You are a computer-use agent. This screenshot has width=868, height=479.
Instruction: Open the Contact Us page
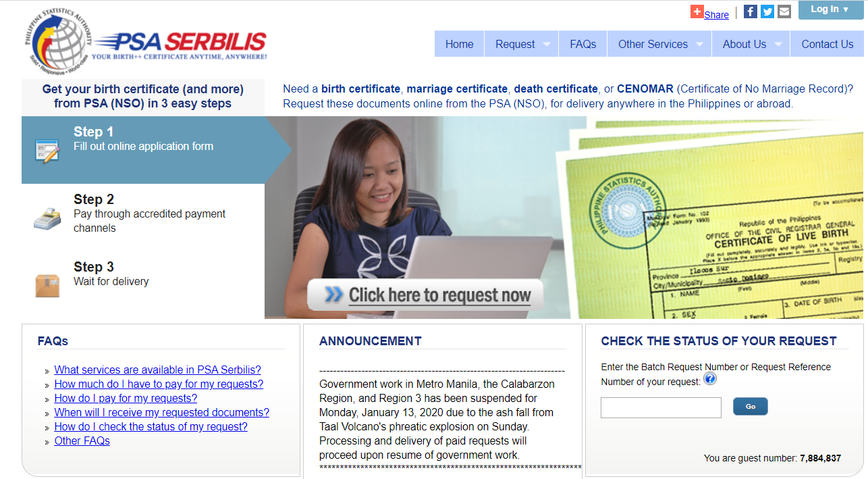pos(827,43)
